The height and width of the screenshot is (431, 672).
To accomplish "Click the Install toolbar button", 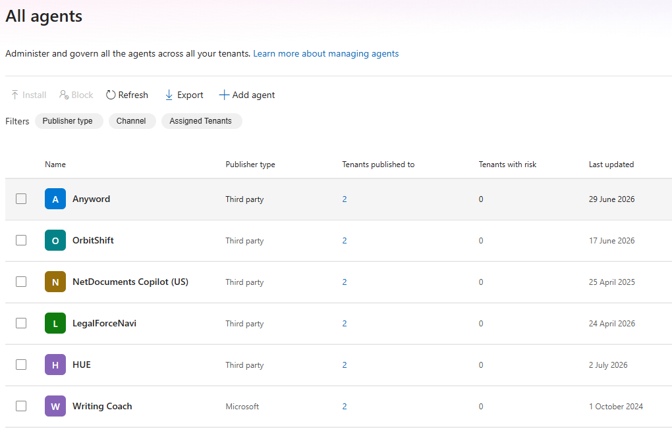I will click(29, 95).
